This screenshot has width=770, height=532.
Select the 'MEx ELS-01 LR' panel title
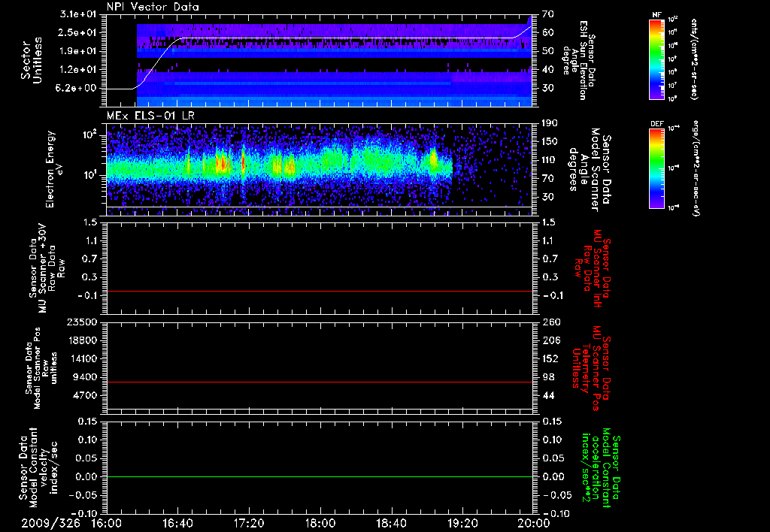[x=150, y=116]
